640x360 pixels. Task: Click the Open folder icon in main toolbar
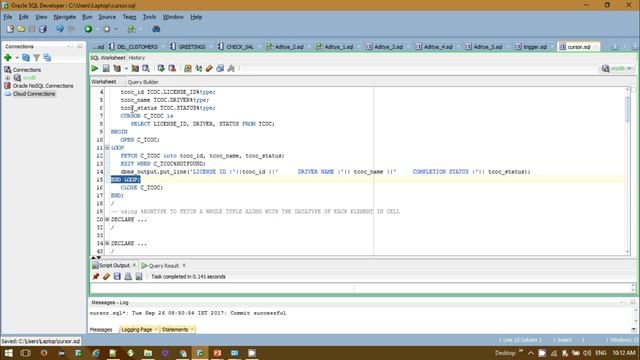click(21, 29)
